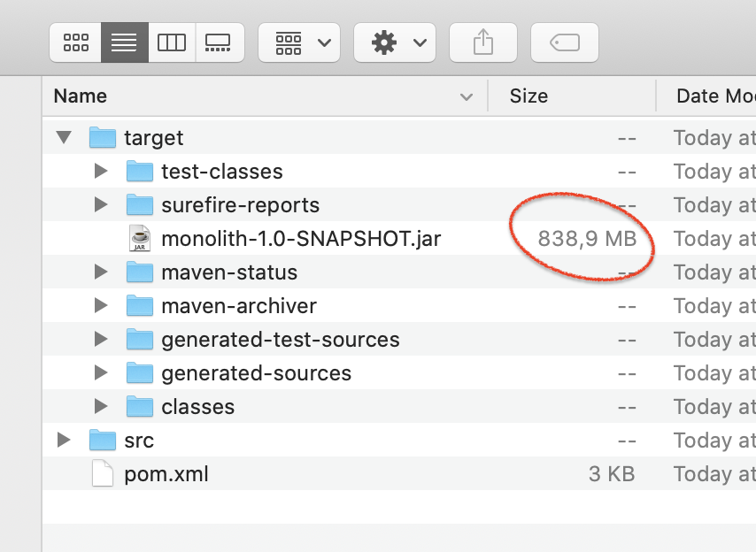Click the Edit Tags button
The width and height of the screenshot is (756, 552).
[x=564, y=42]
